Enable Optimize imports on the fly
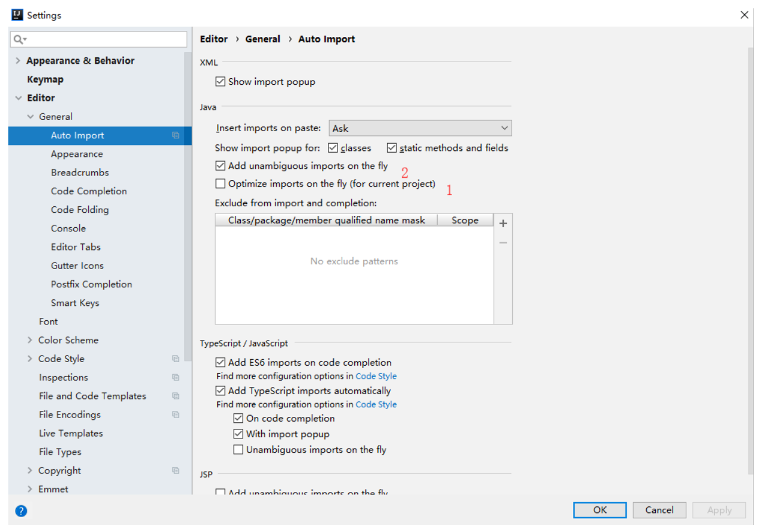 tap(220, 183)
